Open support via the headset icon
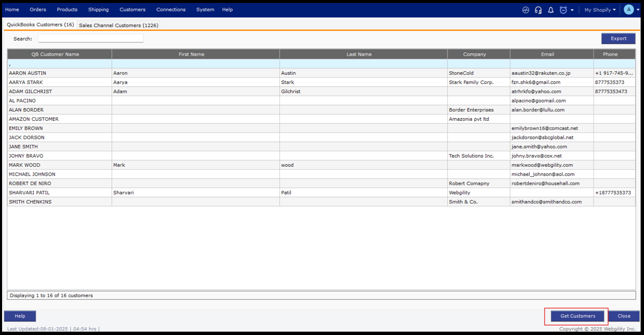The image size is (644, 335). 538,10
